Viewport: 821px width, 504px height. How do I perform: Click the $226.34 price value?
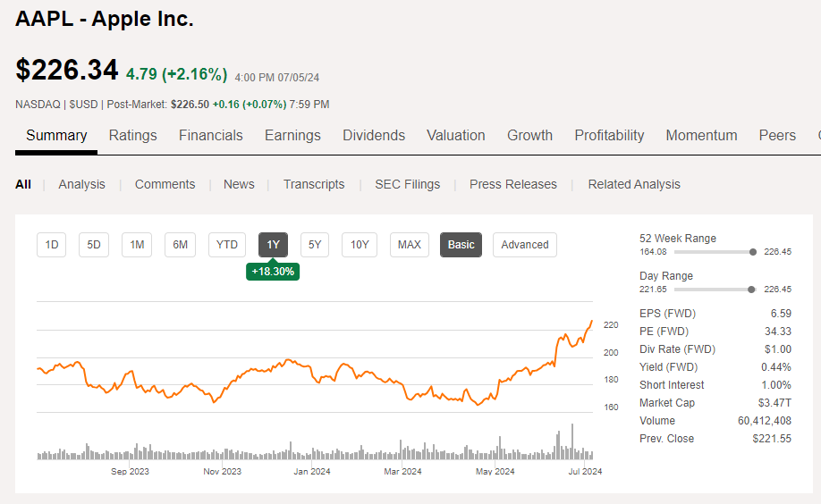67,70
